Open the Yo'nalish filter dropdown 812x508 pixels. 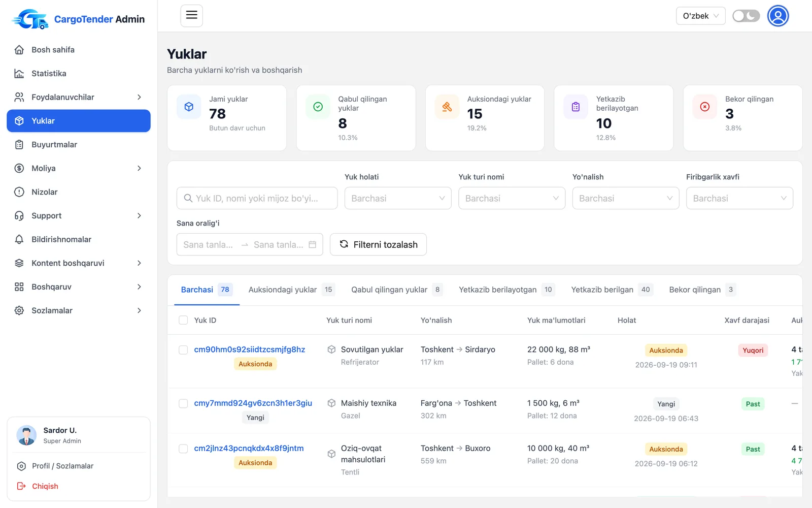pyautogui.click(x=626, y=198)
